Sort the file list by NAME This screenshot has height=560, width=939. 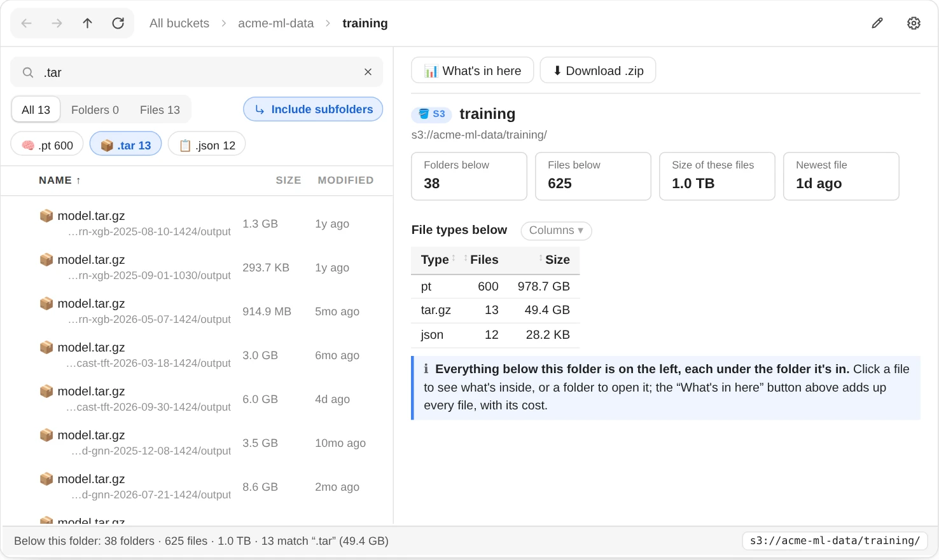(x=60, y=181)
